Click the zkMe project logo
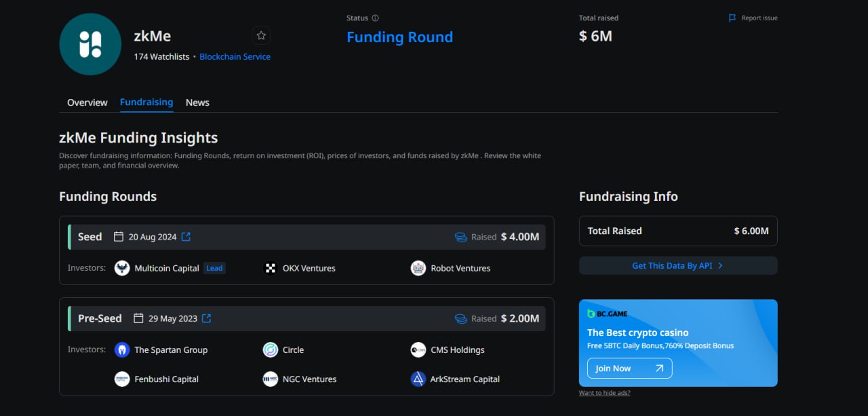The height and width of the screenshot is (416, 868). (x=90, y=44)
